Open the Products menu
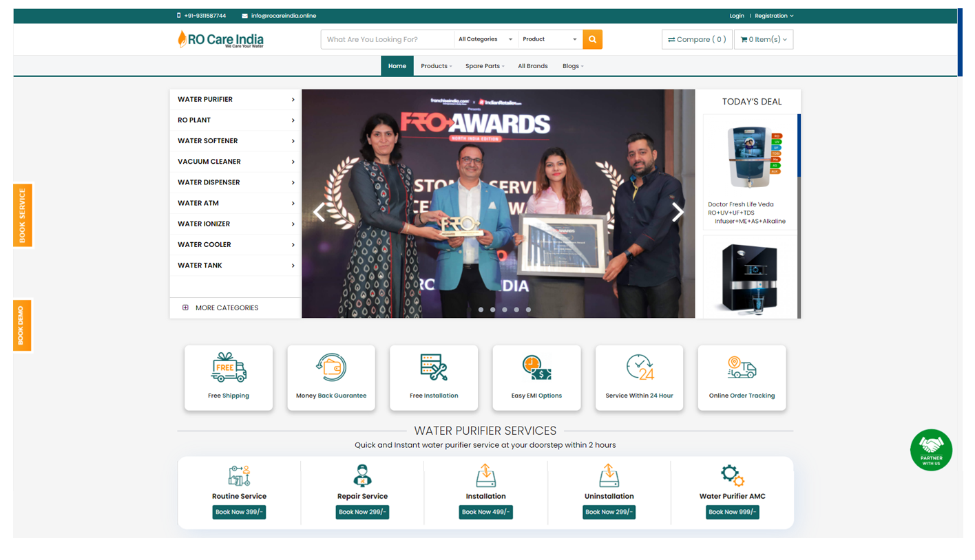 [x=437, y=66]
